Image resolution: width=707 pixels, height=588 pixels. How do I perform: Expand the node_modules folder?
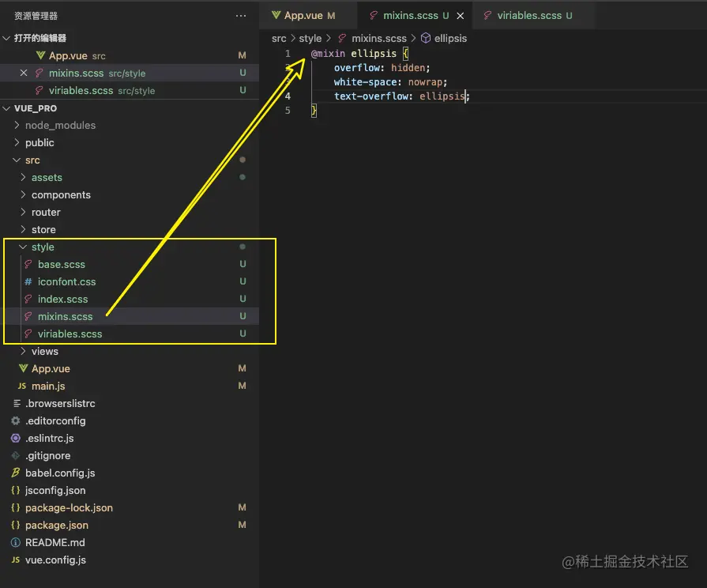click(17, 125)
